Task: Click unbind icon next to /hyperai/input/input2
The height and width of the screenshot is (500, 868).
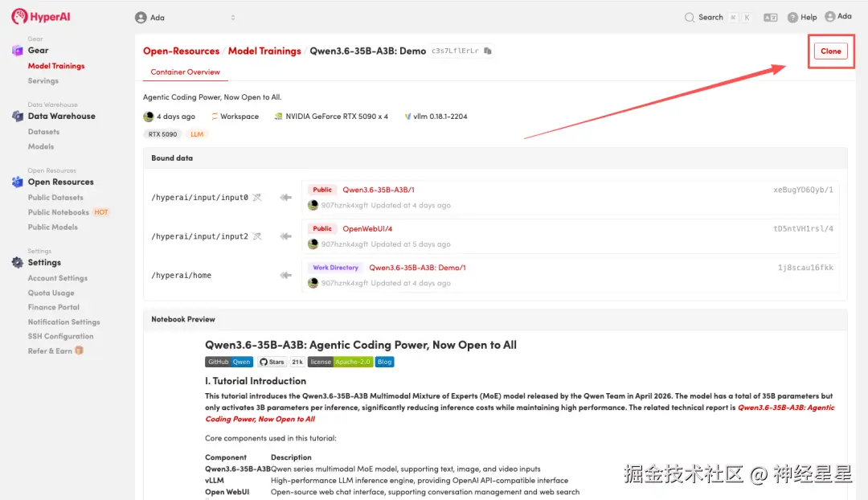Action: (257, 236)
